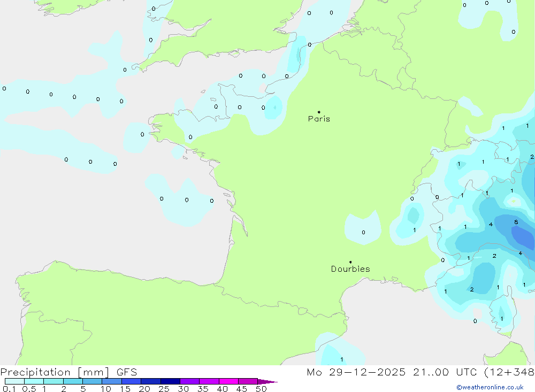The width and height of the screenshot is (535, 392).
Task: Pick the 40–45 mm legend swatch
Action: [x=228, y=381]
